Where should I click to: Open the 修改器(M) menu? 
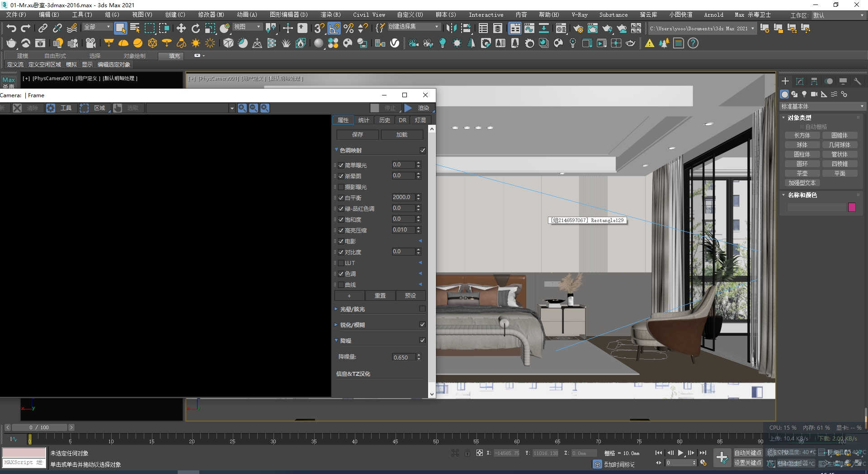coord(211,15)
